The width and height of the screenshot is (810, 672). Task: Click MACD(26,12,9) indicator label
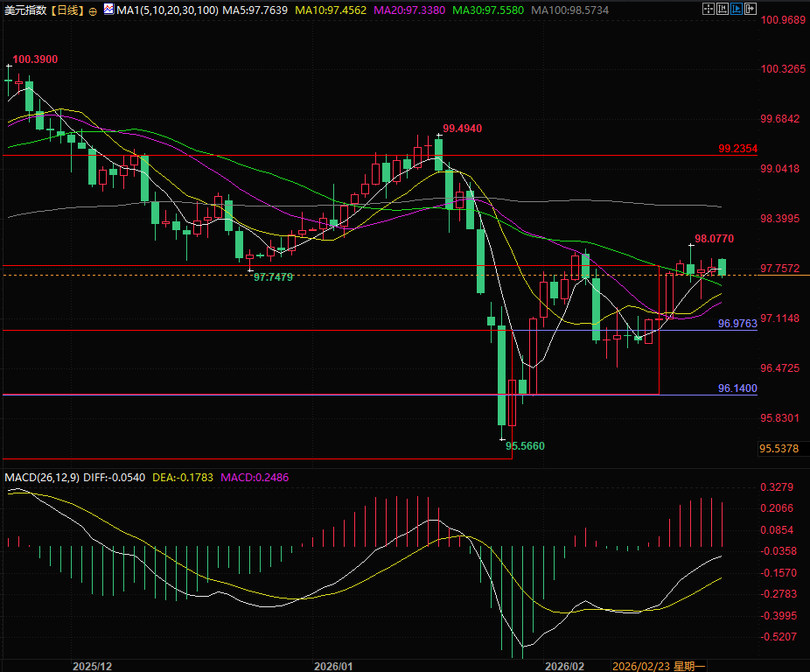point(42,478)
